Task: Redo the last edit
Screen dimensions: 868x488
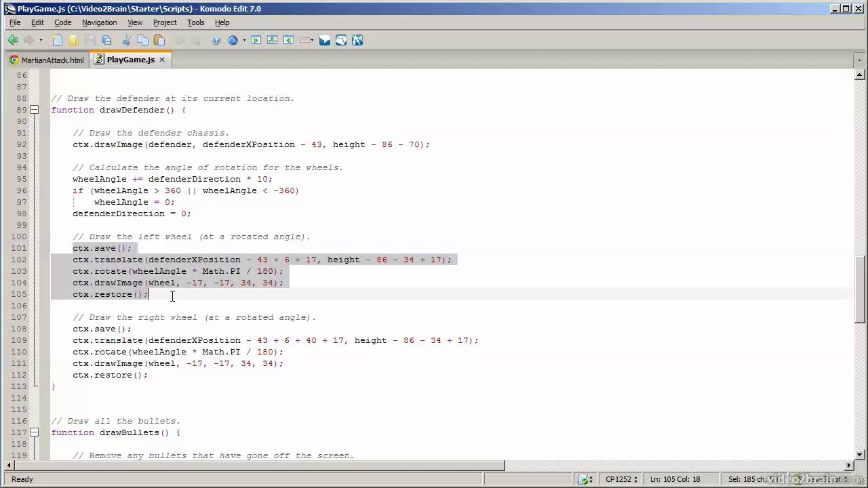Action: tap(196, 41)
